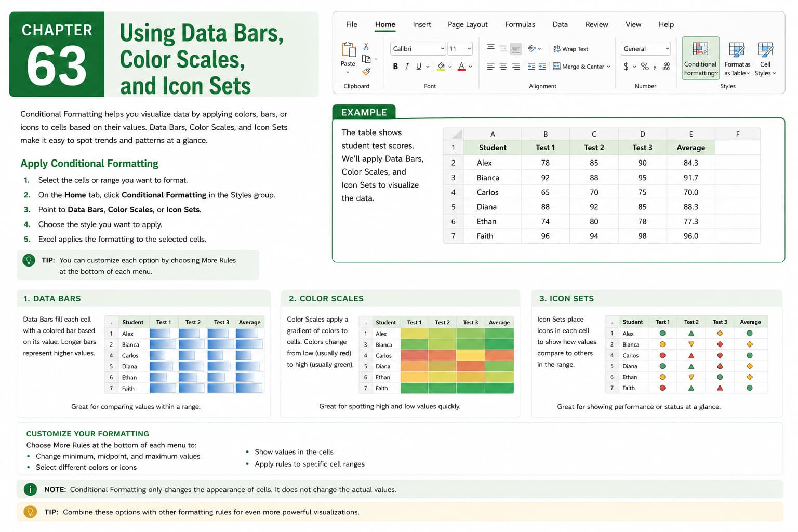Click the Copy icon in Clipboard group
This screenshot has width=798, height=532.
[x=366, y=59]
